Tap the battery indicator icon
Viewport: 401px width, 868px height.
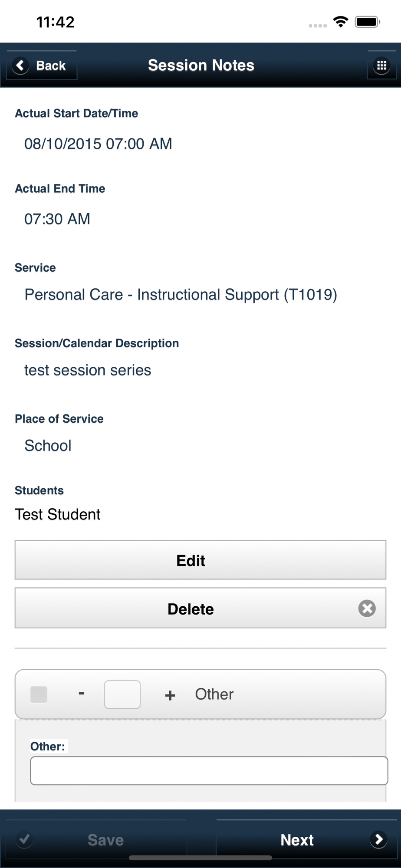click(x=368, y=22)
